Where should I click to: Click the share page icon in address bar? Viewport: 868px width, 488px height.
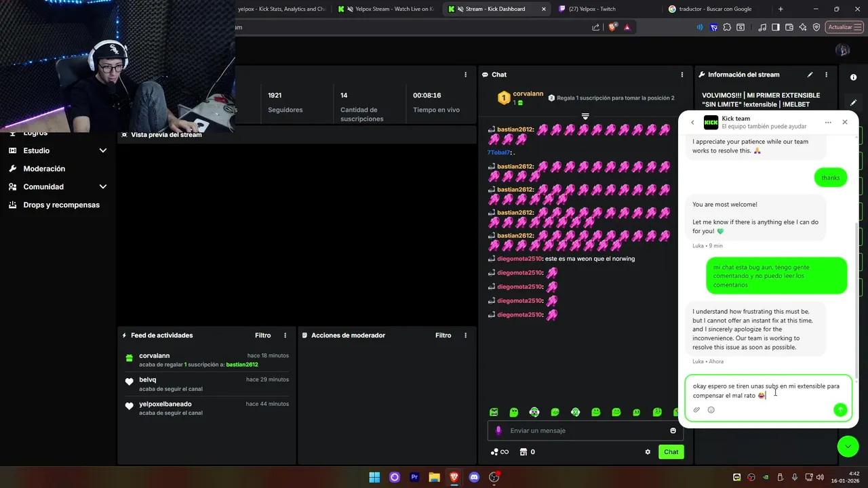point(595,27)
